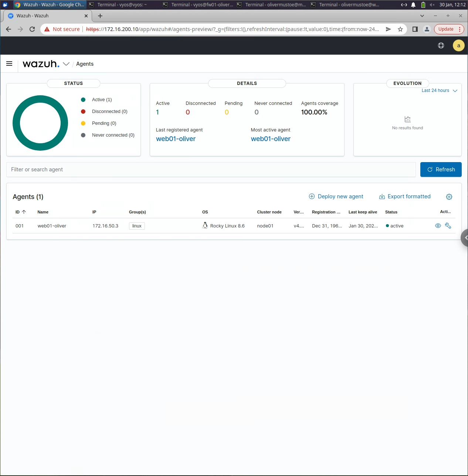Click the browser address bar URL
The image size is (468, 476).
click(233, 29)
